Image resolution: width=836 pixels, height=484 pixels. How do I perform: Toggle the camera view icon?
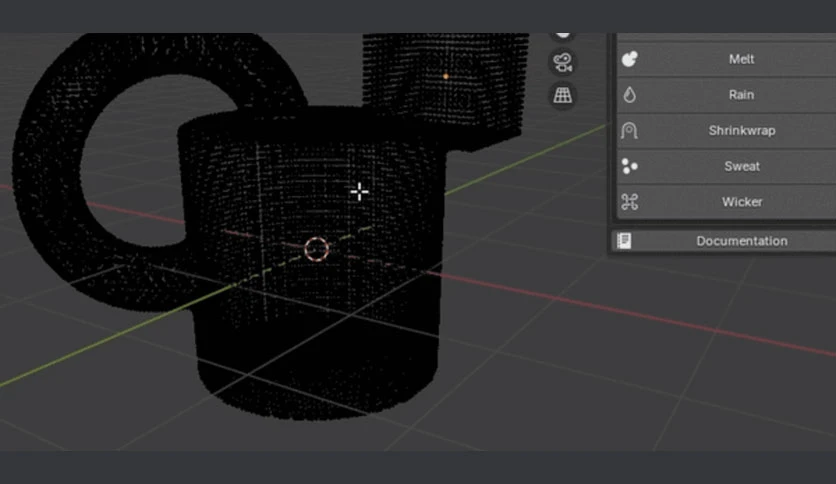tap(562, 62)
